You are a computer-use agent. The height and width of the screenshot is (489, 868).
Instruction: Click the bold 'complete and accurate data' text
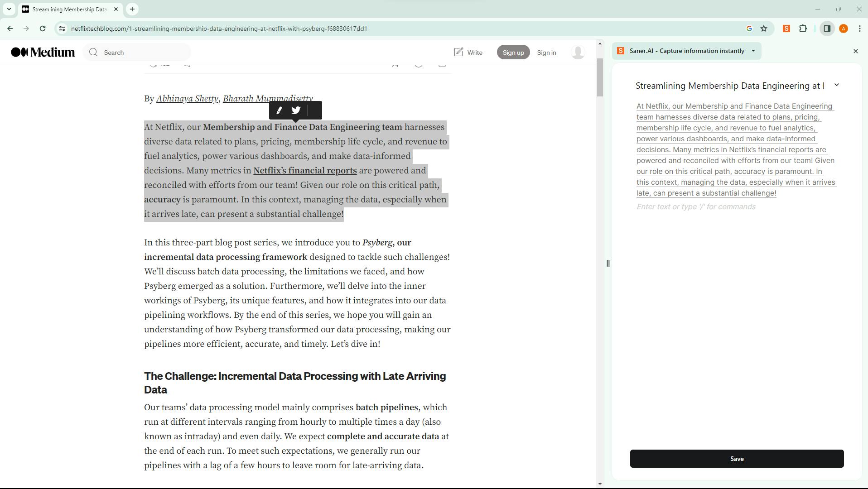(383, 436)
